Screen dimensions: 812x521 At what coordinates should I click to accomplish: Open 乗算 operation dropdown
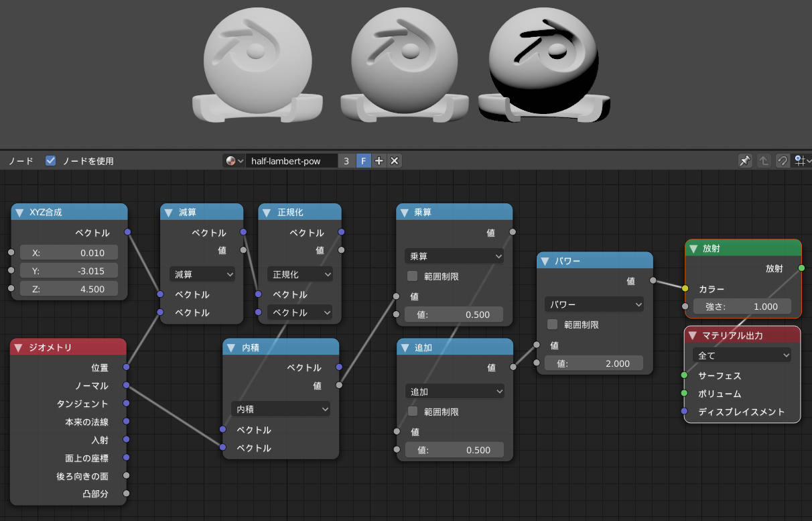[454, 256]
